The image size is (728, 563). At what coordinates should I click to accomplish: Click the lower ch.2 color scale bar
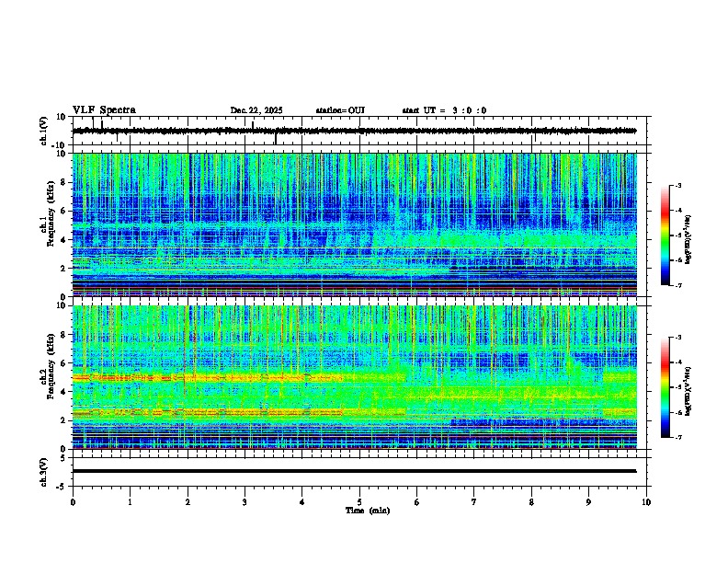[x=665, y=387]
